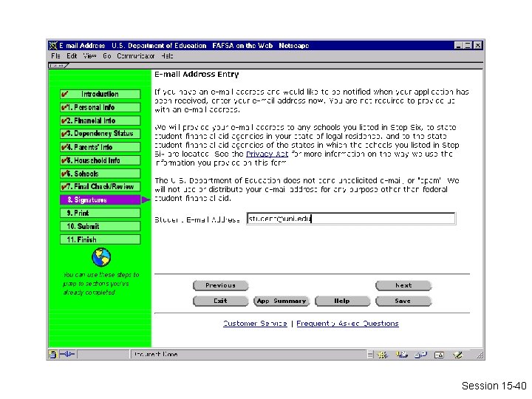
Task: Open Navigator from the component bar icon
Action: (x=383, y=355)
